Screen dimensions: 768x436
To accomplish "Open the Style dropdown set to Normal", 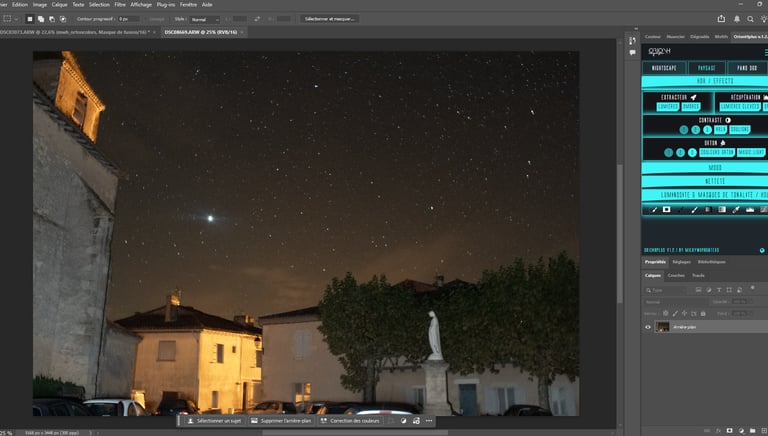I will tap(205, 19).
